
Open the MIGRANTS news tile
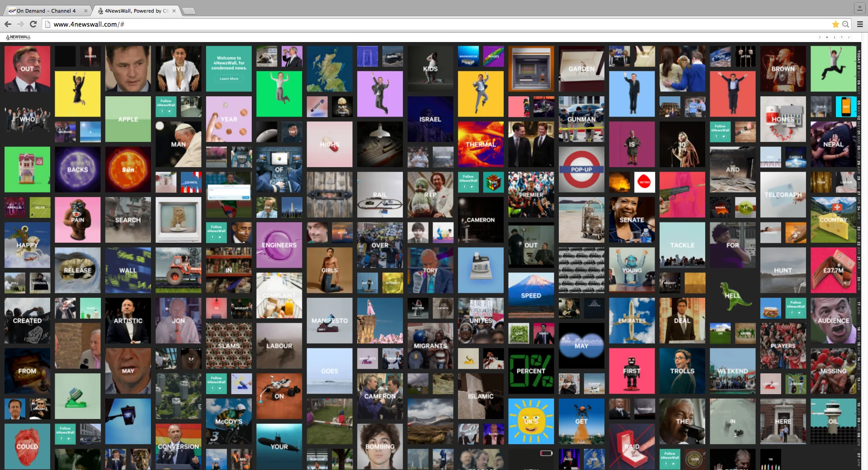430,346
